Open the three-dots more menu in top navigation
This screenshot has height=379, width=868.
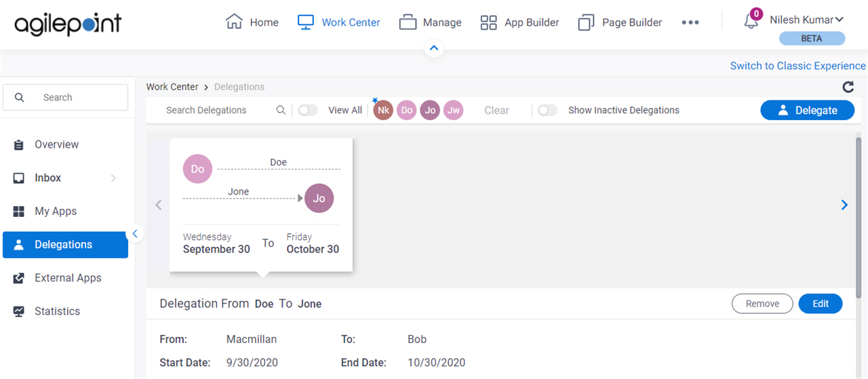coord(690,22)
